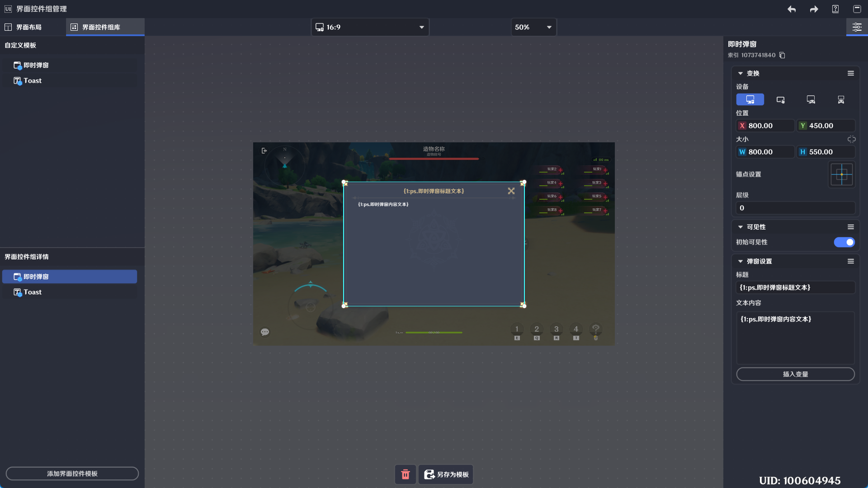Select the third device layout icon

tap(811, 99)
